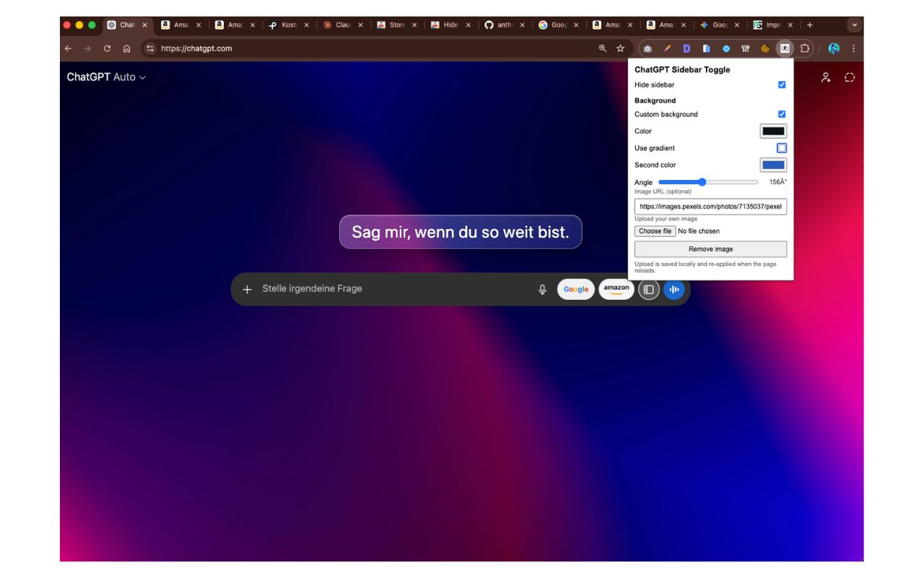924x578 pixels.
Task: Click the amazon button in the prompt box
Action: (616, 289)
